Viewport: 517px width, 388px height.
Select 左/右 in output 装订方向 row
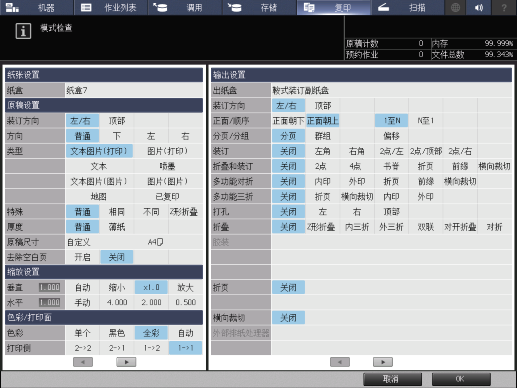tap(288, 106)
